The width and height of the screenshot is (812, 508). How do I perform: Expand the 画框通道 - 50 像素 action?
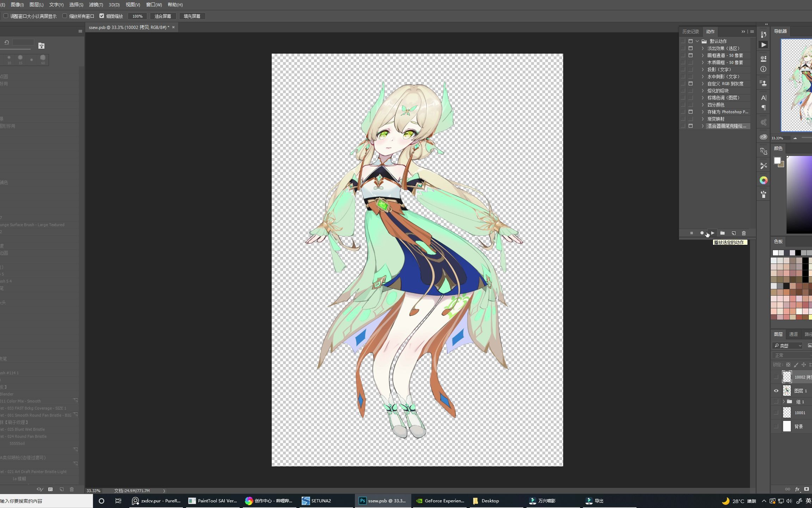click(x=703, y=55)
